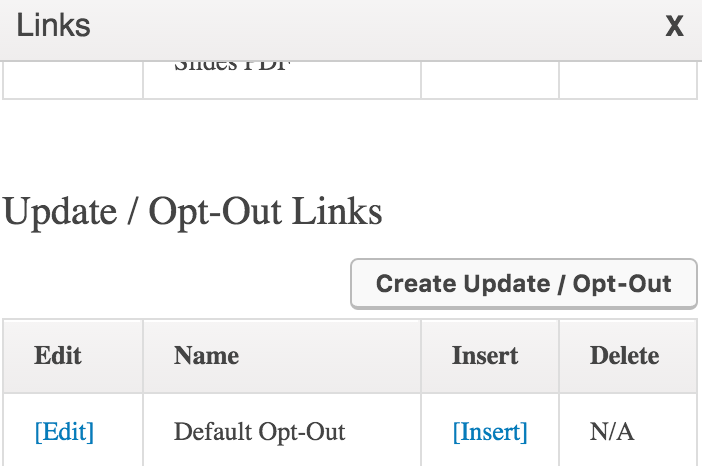Open the Edit link for Default Opt-Out
This screenshot has height=466, width=702.
(x=64, y=432)
